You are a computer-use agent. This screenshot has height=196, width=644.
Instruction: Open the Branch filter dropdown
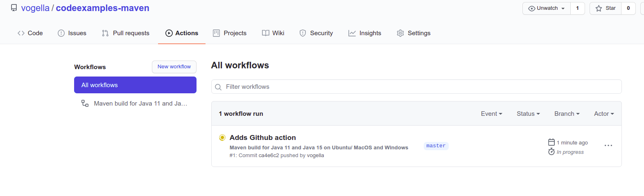pos(567,114)
